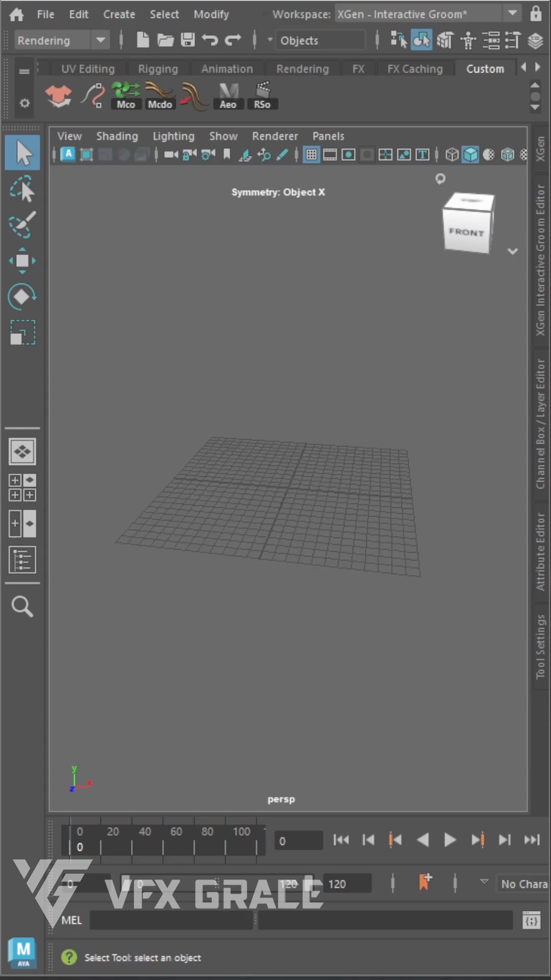
Task: Switch to the FX Caching shelf tab
Action: tap(415, 69)
